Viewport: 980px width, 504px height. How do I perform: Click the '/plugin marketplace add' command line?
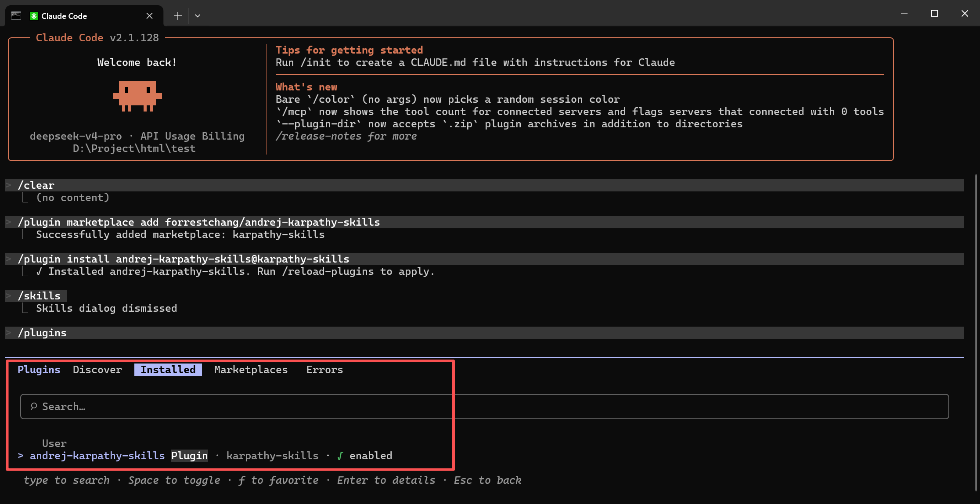coord(485,222)
